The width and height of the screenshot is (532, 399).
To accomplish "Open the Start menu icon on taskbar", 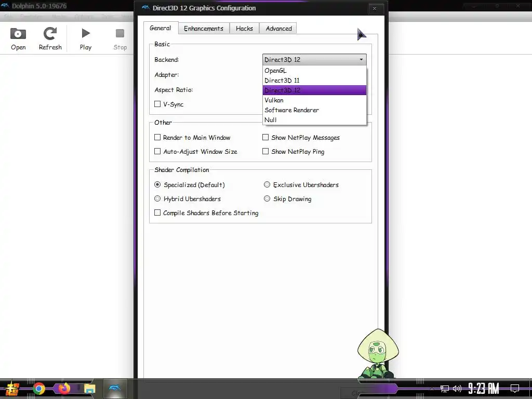I will (x=12, y=389).
